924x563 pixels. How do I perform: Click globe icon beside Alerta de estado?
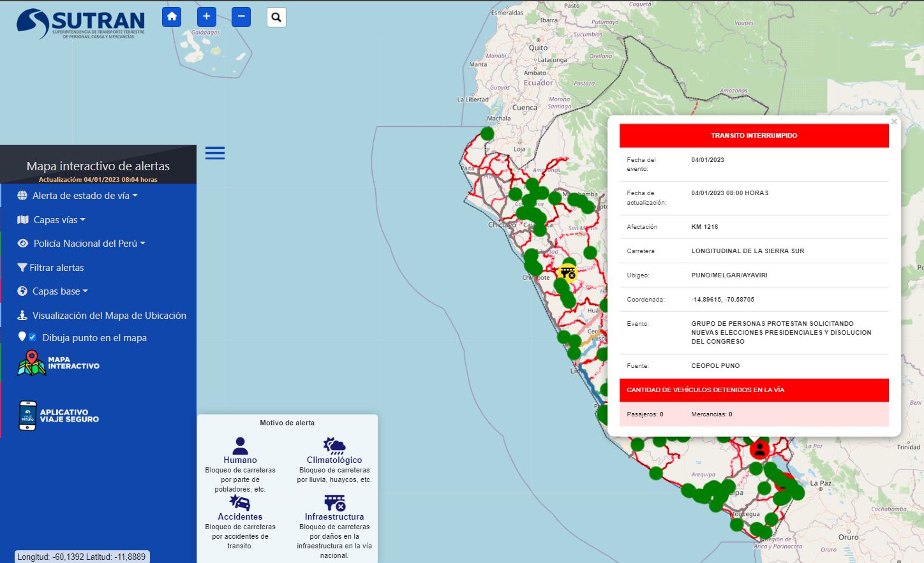(x=22, y=196)
